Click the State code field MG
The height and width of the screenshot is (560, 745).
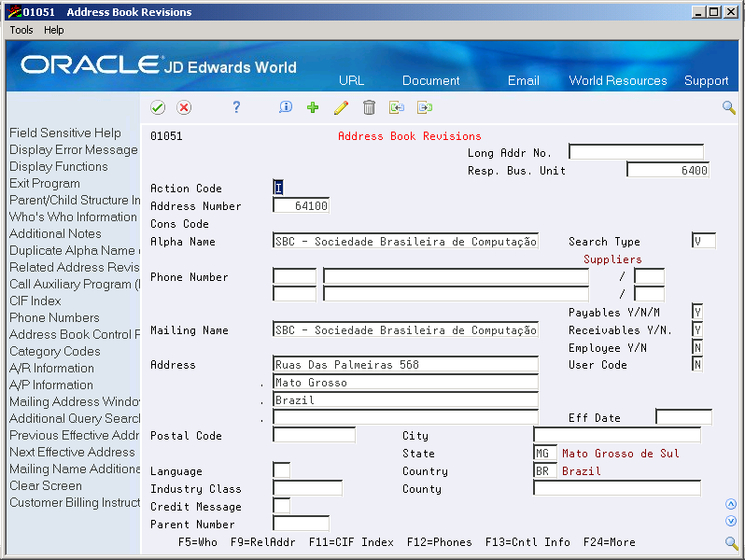tap(545, 453)
